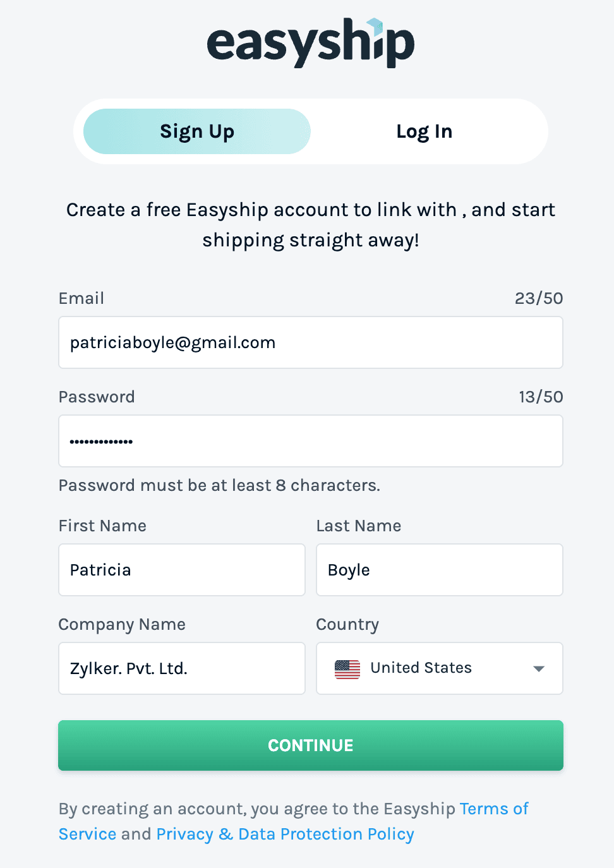Click inside the Email input field
This screenshot has width=614, height=868.
click(310, 342)
